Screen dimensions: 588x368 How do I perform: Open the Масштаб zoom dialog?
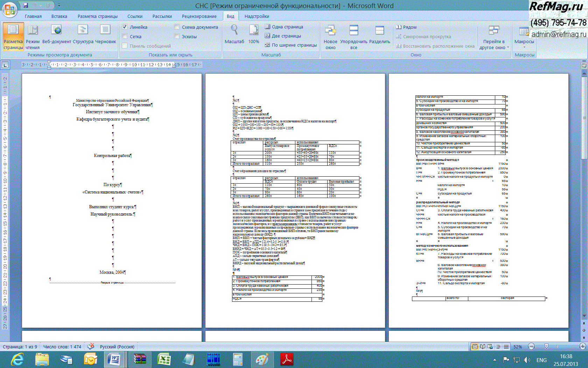(x=234, y=35)
